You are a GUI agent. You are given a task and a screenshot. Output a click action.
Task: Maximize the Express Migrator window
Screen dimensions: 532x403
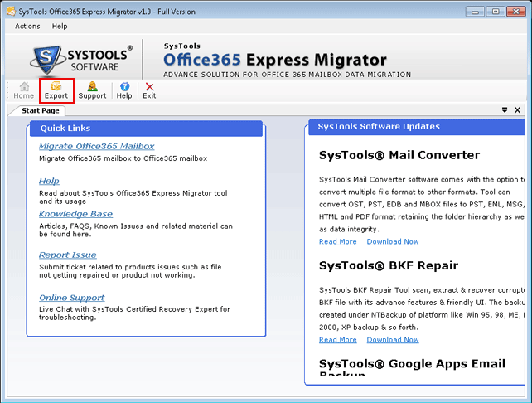tap(496, 12)
